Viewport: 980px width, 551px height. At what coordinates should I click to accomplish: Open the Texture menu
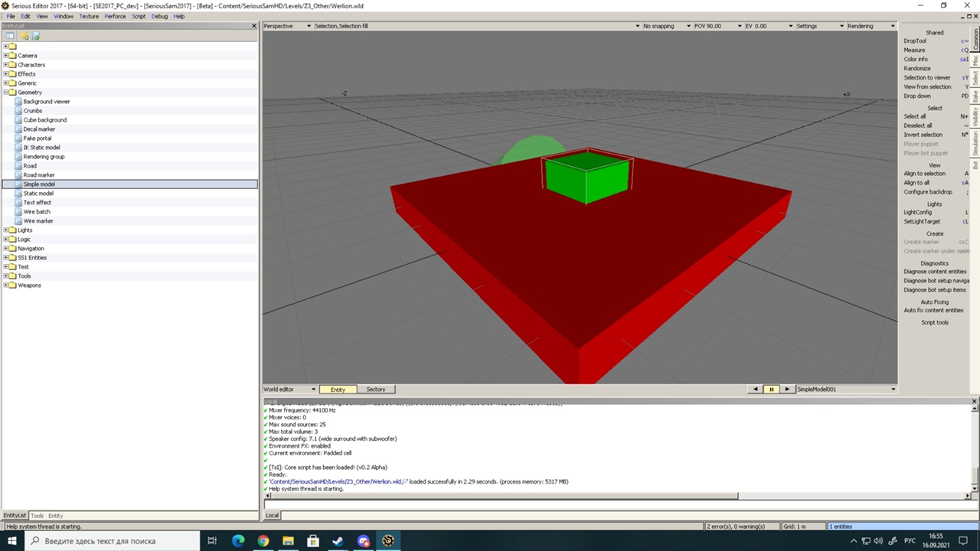tap(89, 16)
